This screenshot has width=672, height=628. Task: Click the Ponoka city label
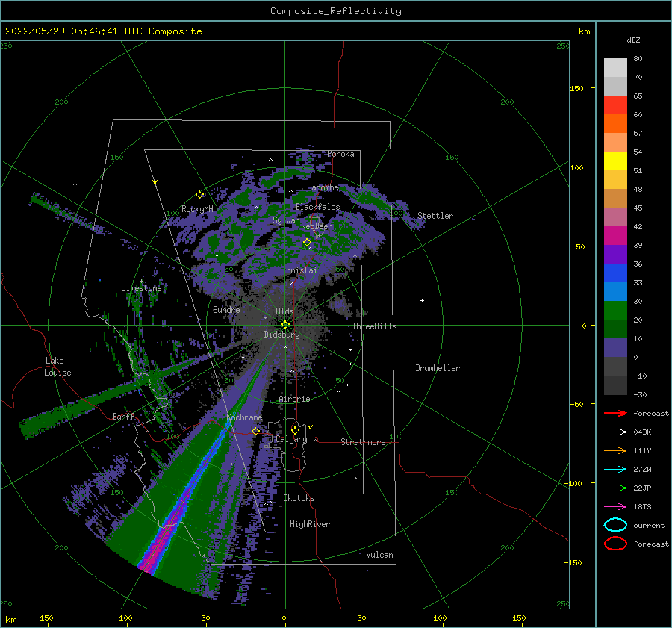[340, 154]
